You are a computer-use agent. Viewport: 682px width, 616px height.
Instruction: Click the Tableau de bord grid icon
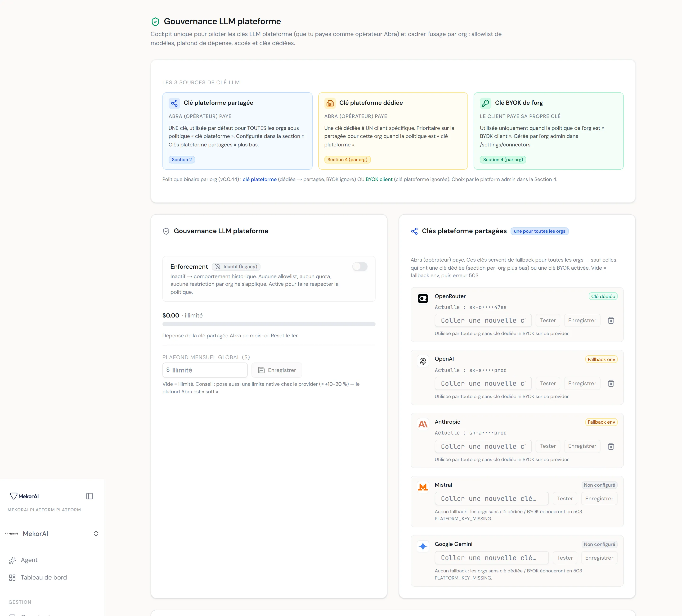point(13,578)
